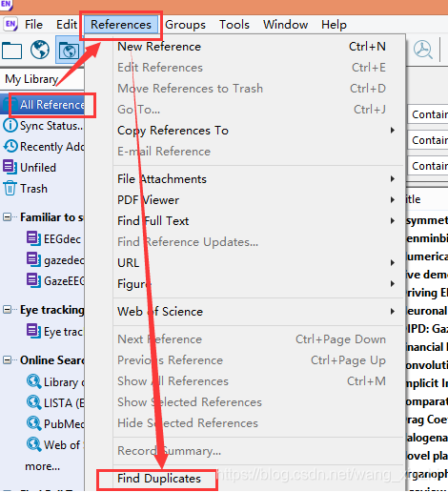Click the LISTA online search icon
Viewport: 448px width, 492px height.
click(34, 402)
